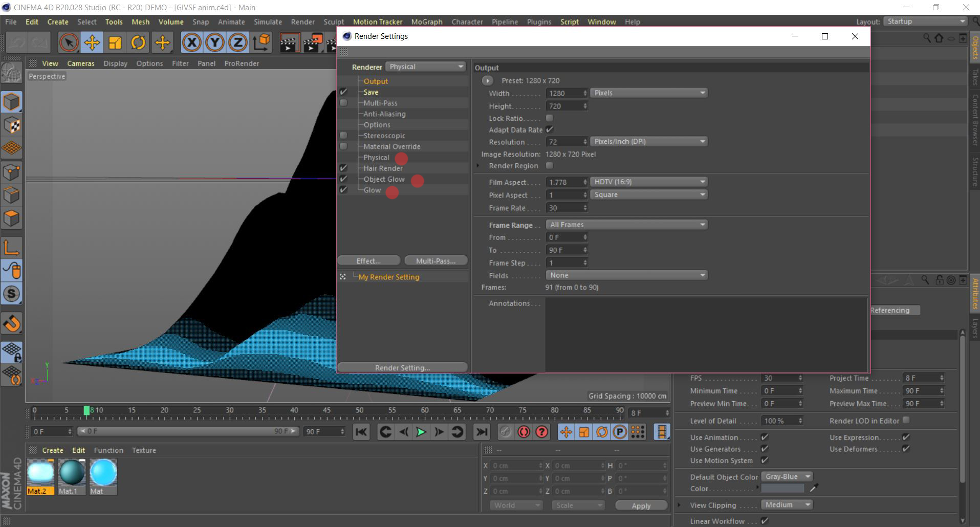980x527 pixels.
Task: Toggle the Y axis lock
Action: point(215,42)
